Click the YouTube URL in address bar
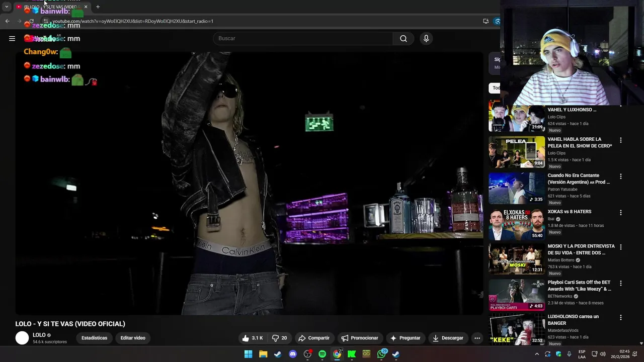Image resolution: width=644 pixels, height=362 pixels. [x=133, y=21]
